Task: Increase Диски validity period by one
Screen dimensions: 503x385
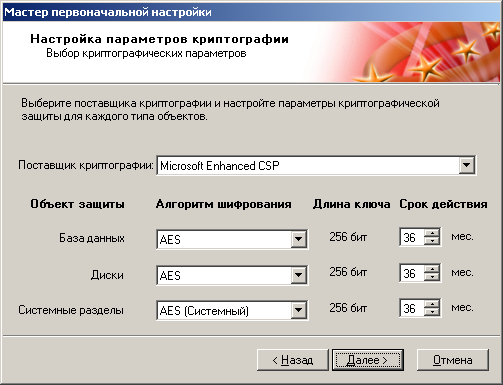Action: [x=432, y=269]
